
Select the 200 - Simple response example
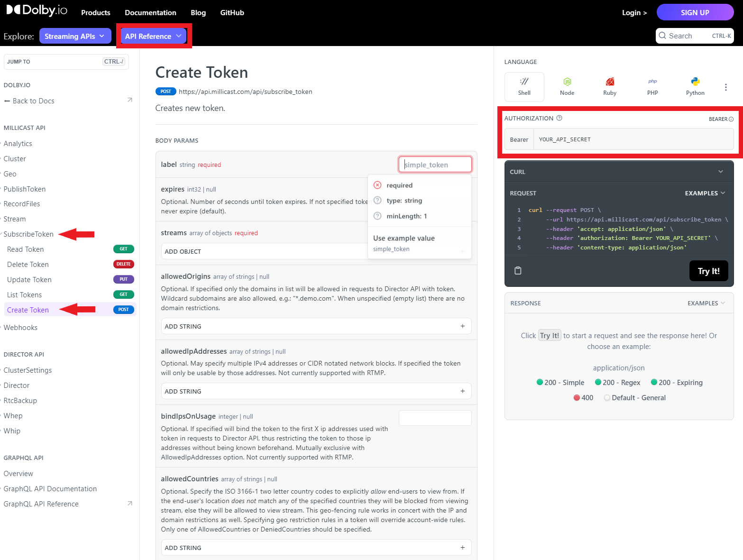[x=560, y=383]
